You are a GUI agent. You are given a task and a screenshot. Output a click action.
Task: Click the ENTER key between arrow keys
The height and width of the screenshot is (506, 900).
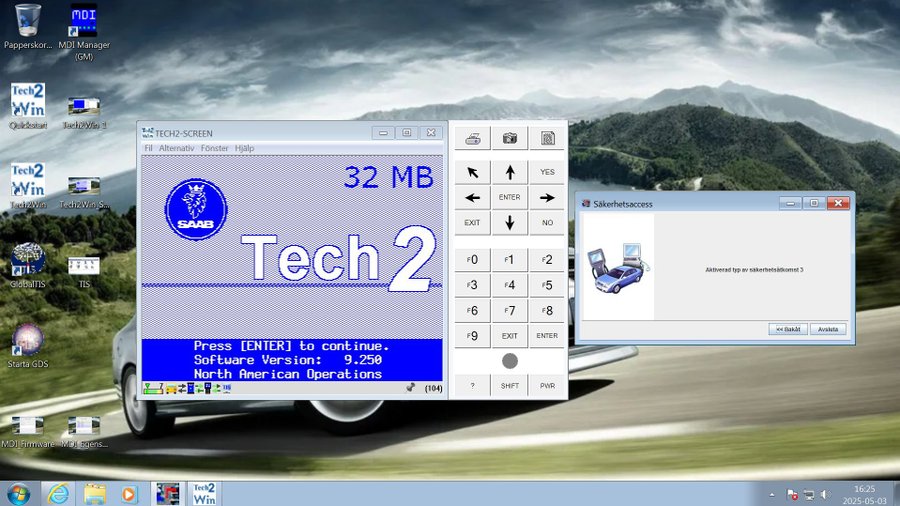click(x=510, y=197)
